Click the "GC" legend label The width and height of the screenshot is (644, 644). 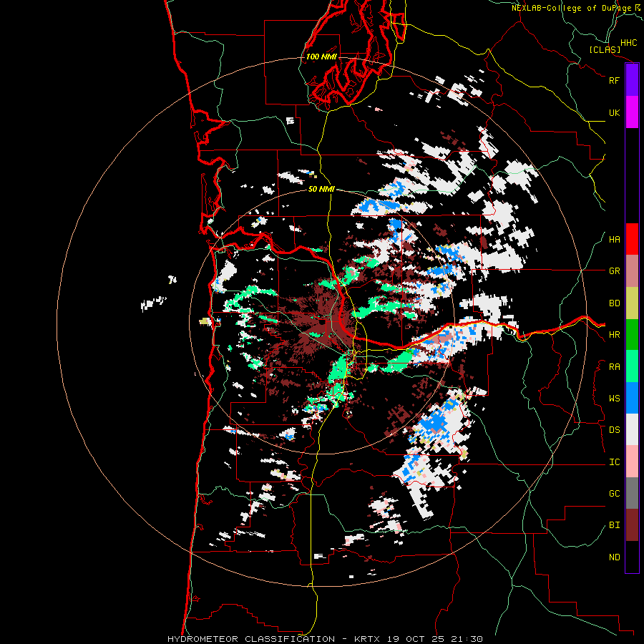pos(614,493)
